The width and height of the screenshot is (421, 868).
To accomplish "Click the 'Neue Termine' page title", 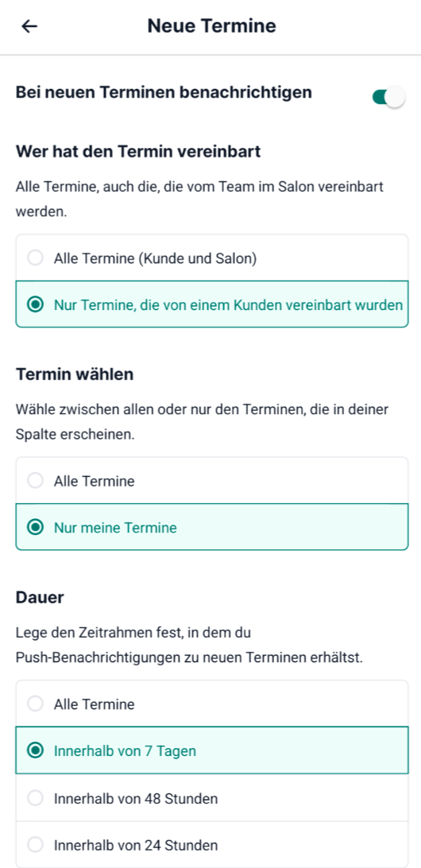I will coord(211,25).
